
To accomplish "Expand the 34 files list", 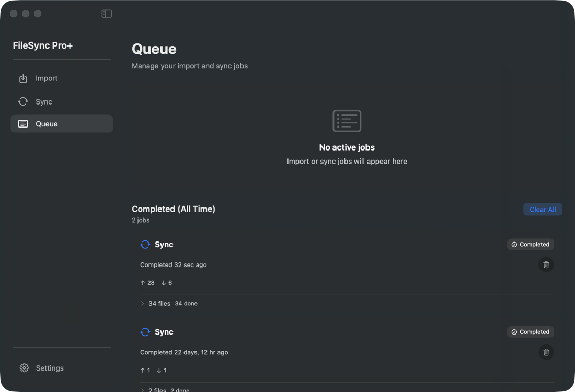I will 159,303.
